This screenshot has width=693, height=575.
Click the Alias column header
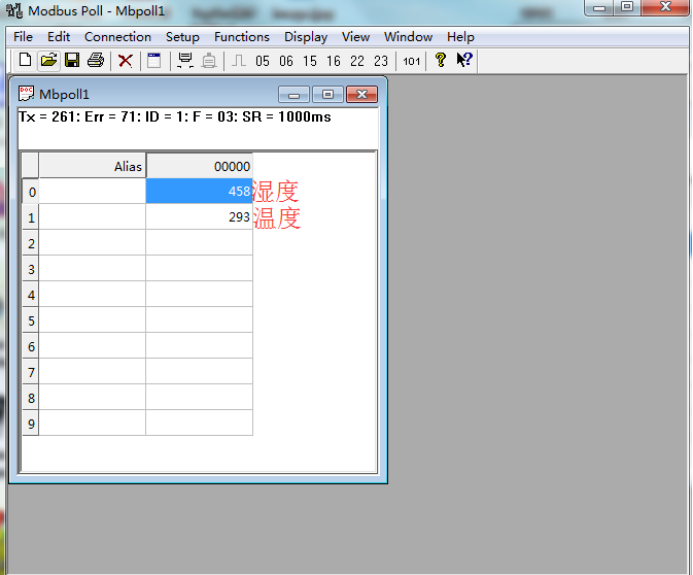(x=92, y=166)
